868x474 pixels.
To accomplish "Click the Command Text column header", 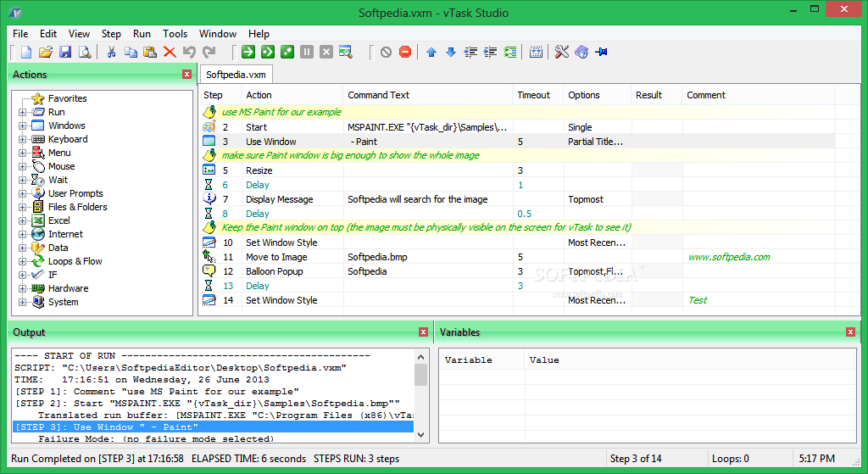I will click(427, 95).
